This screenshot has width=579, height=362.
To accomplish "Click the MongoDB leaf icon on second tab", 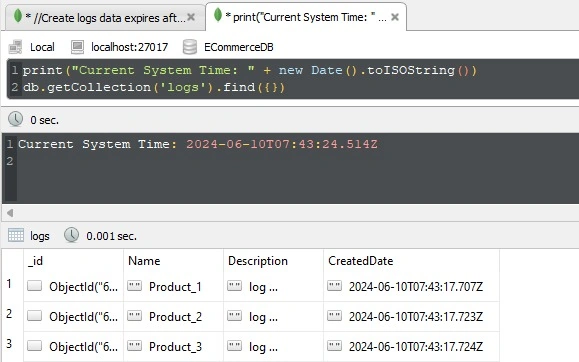I will (x=218, y=15).
